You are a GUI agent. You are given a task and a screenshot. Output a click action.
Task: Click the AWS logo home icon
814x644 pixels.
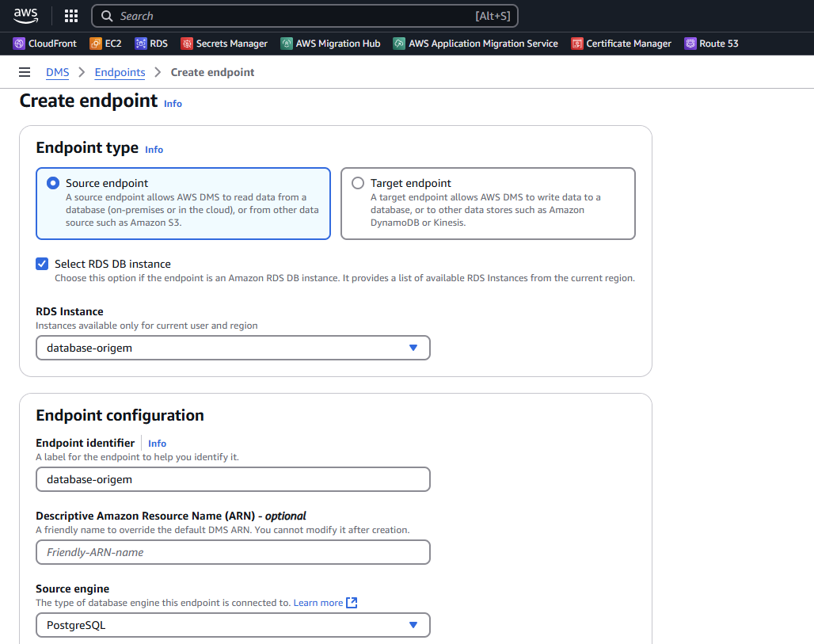click(x=25, y=15)
